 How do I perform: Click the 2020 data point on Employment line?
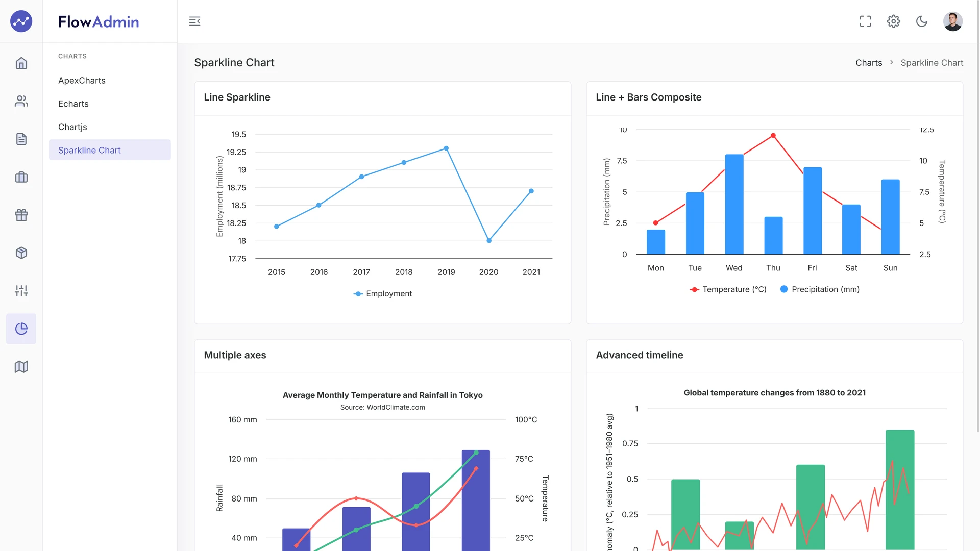(489, 240)
